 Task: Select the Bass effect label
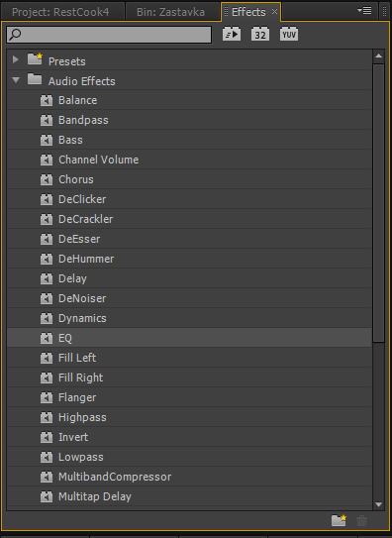tap(70, 141)
